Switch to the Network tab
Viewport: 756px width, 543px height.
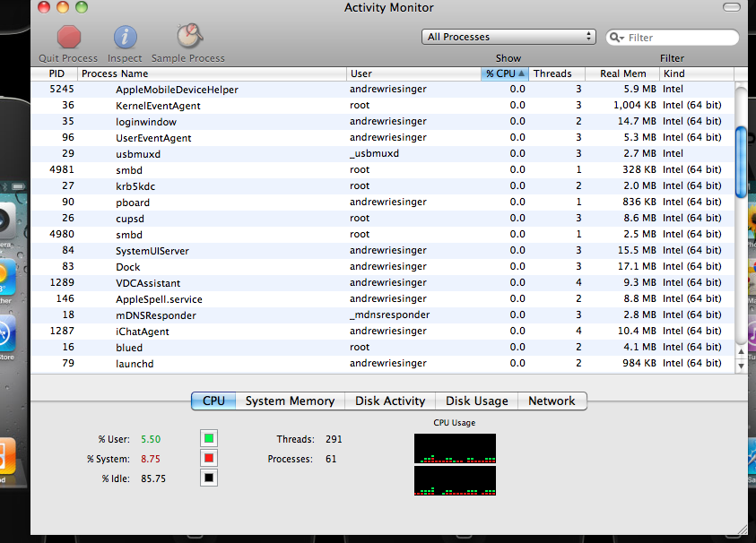tap(552, 401)
